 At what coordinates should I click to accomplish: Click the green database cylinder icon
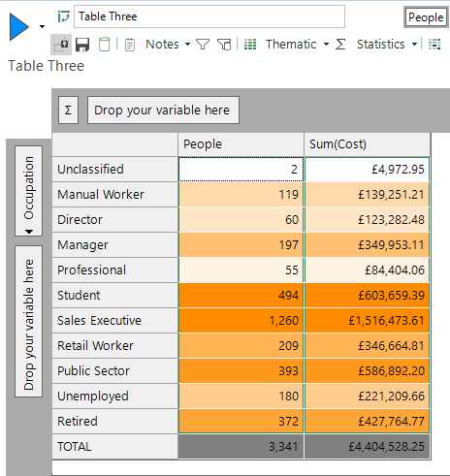tap(104, 45)
